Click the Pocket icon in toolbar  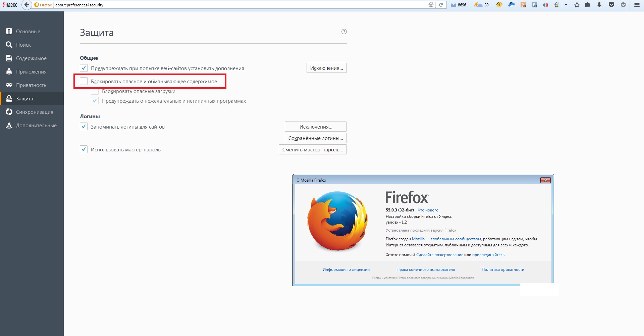pos(611,5)
